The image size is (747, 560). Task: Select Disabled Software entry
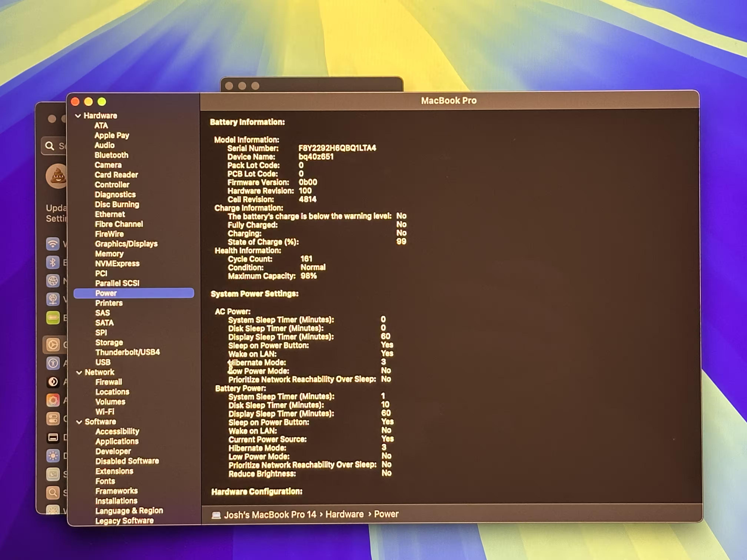click(x=127, y=461)
